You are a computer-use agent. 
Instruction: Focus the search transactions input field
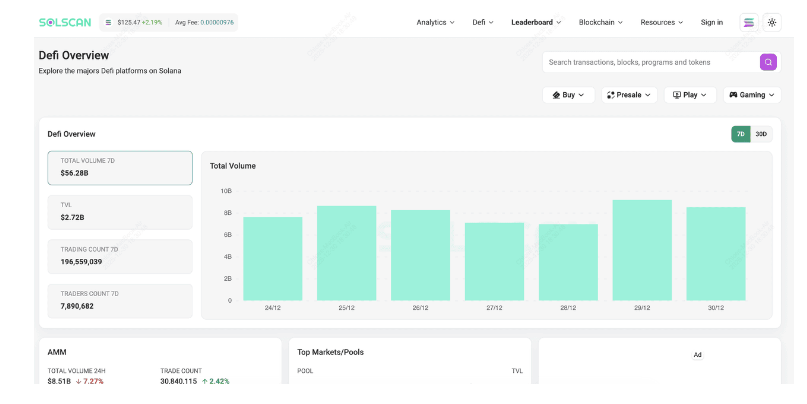[651, 62]
